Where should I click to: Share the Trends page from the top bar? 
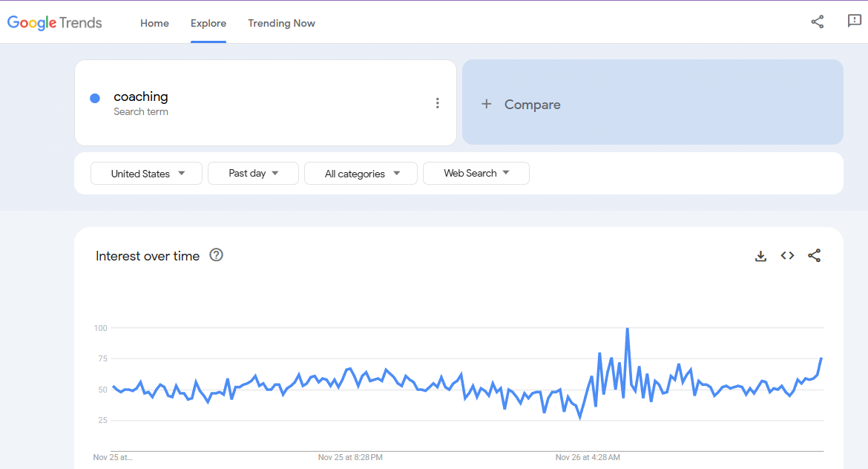click(x=817, y=22)
